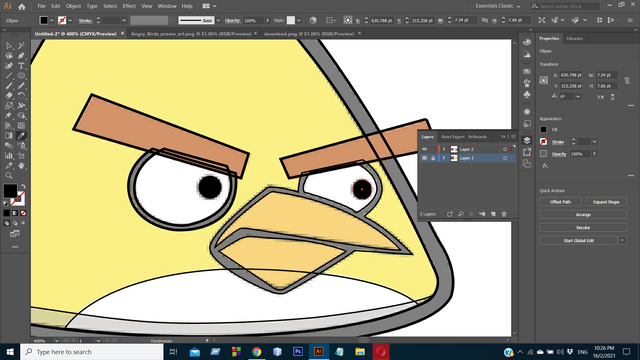Click Layer 1 target circle

tap(505, 158)
